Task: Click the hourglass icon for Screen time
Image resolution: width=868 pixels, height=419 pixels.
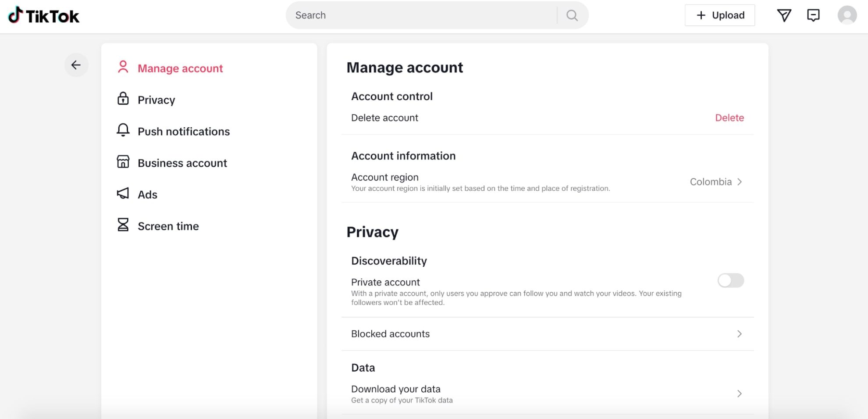Action: 123,226
